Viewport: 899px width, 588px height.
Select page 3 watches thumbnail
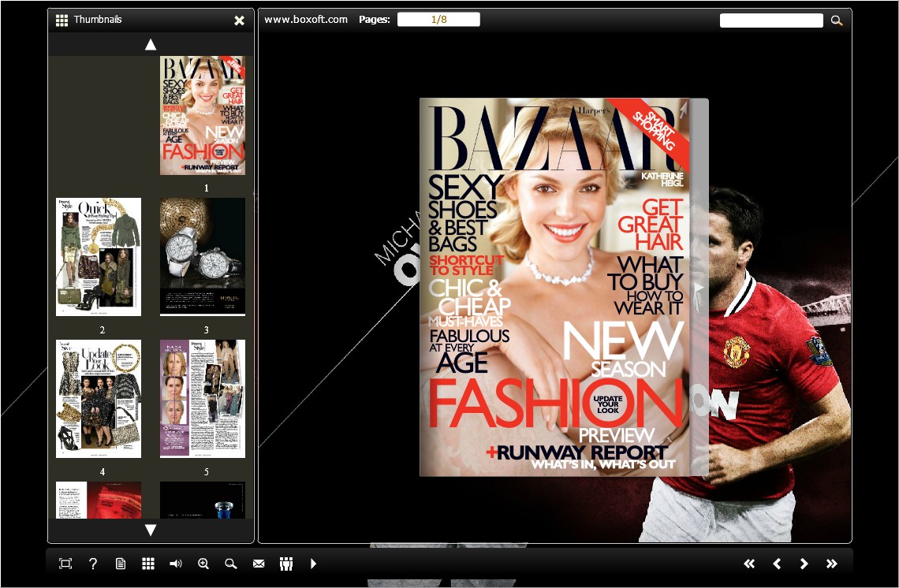(x=203, y=257)
